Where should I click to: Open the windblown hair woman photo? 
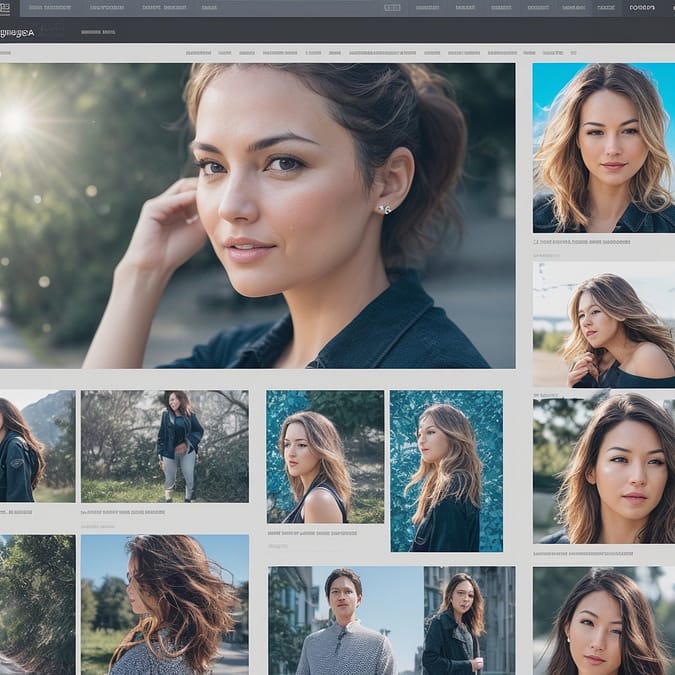[165, 605]
